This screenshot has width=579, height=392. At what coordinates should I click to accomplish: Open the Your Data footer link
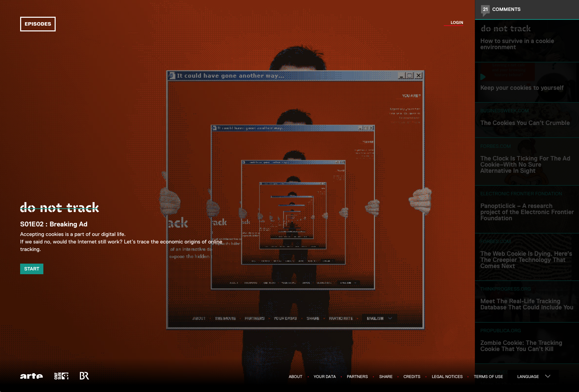pos(325,377)
